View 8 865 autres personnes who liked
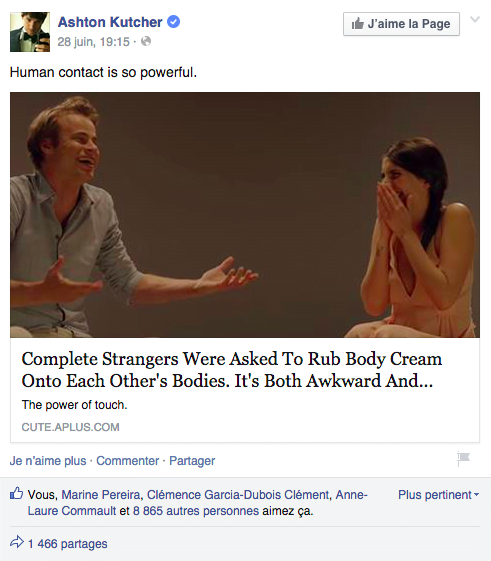Image resolution: width=491 pixels, height=561 pixels. pyautogui.click(x=196, y=511)
